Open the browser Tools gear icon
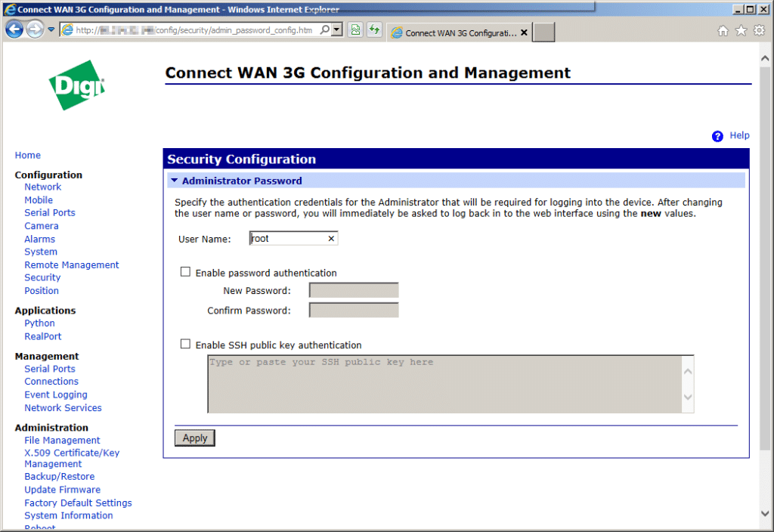The height and width of the screenshot is (532, 774). 759,30
